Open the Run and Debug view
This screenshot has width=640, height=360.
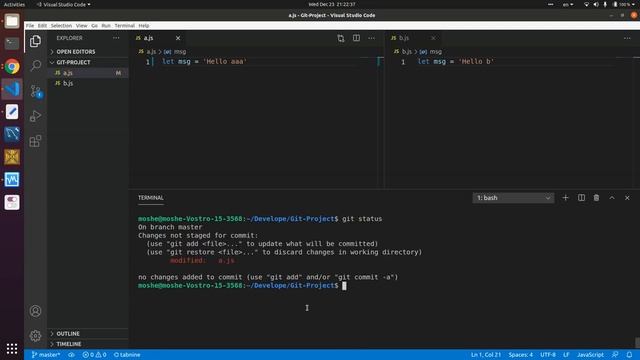click(36, 116)
